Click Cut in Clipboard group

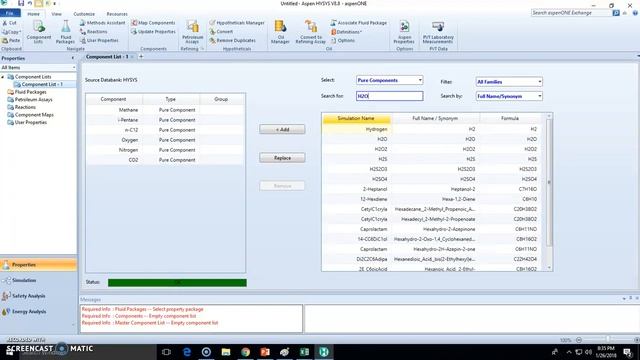pos(9,23)
